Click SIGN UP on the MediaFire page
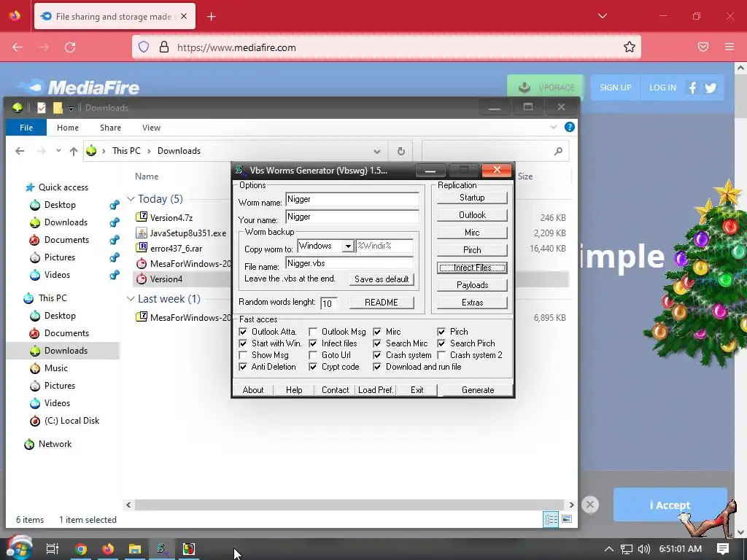The height and width of the screenshot is (560, 747). pyautogui.click(x=616, y=87)
